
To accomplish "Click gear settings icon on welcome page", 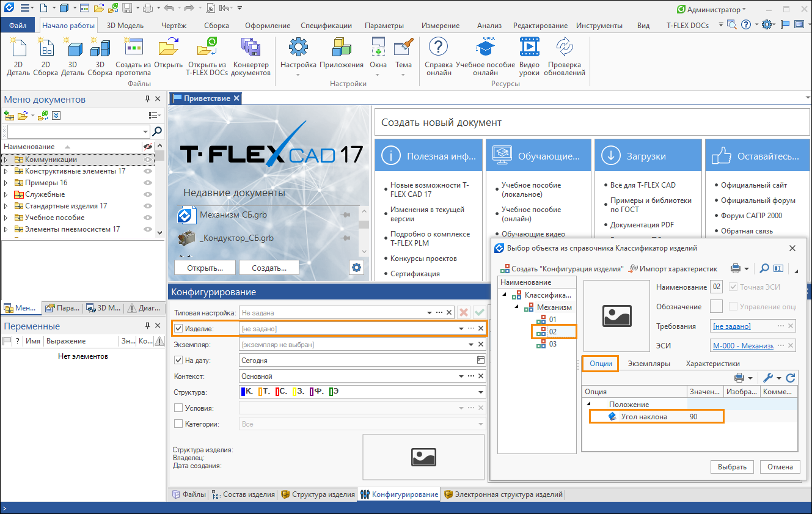I will point(357,267).
